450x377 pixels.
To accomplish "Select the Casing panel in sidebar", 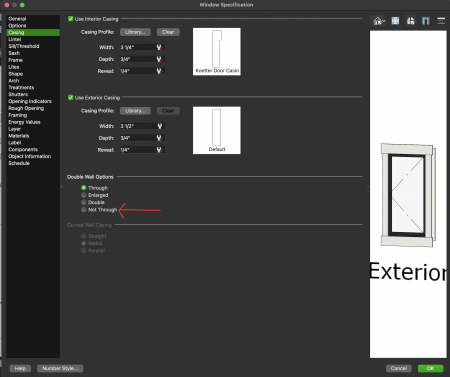I will (33, 32).
